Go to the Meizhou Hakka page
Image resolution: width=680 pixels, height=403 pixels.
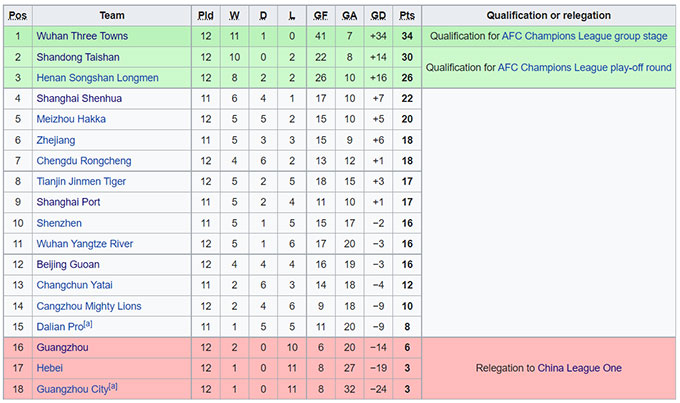tap(71, 119)
